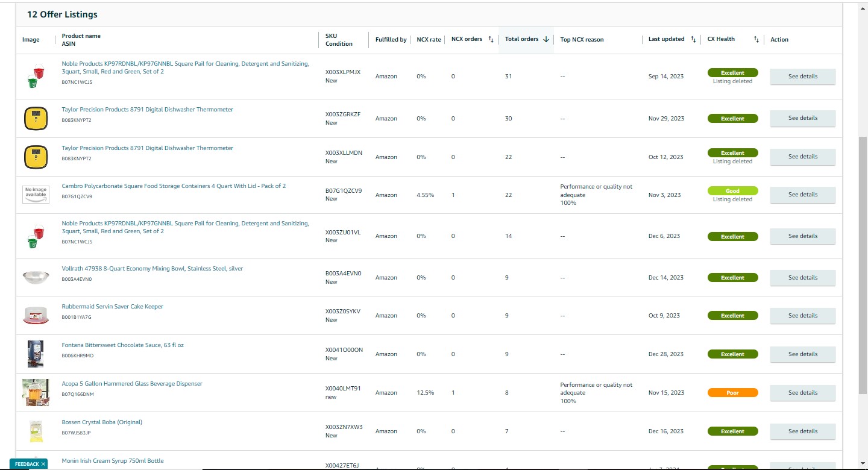
Task: Select the 12.5% NCX rate value
Action: pos(425,393)
